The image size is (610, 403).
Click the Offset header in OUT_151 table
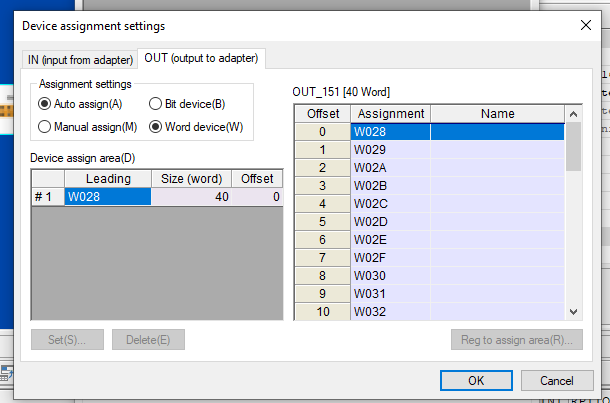pyautogui.click(x=323, y=114)
